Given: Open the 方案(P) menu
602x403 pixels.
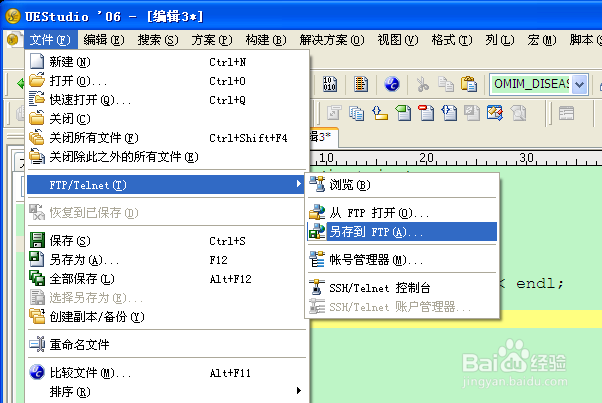Looking at the screenshot, I should [212, 40].
